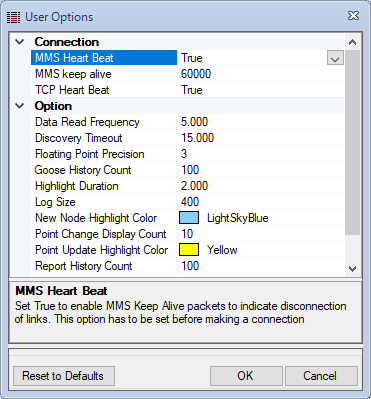Click the vertical scrollbar thumb
The image size is (371, 399).
coord(352,143)
